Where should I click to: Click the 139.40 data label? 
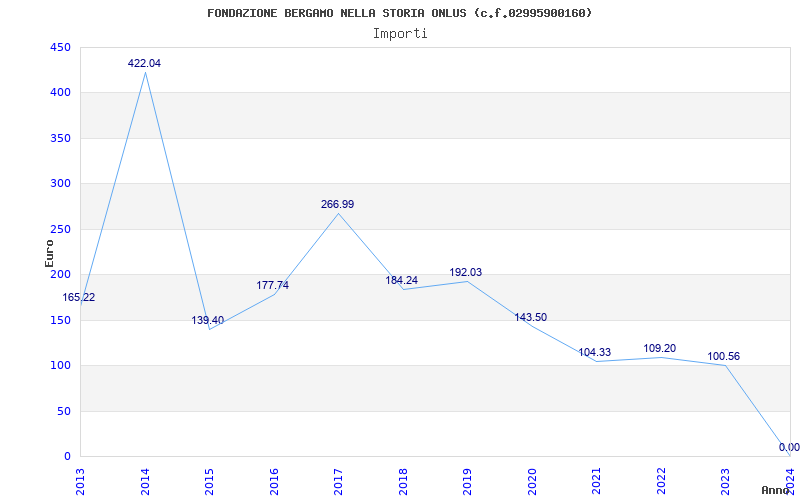coord(208,320)
